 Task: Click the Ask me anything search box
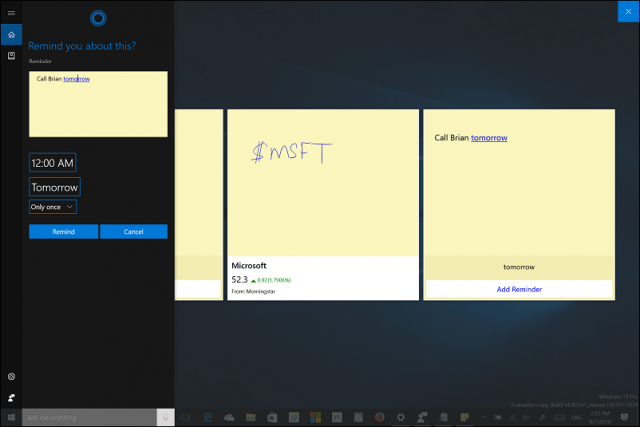click(89, 417)
